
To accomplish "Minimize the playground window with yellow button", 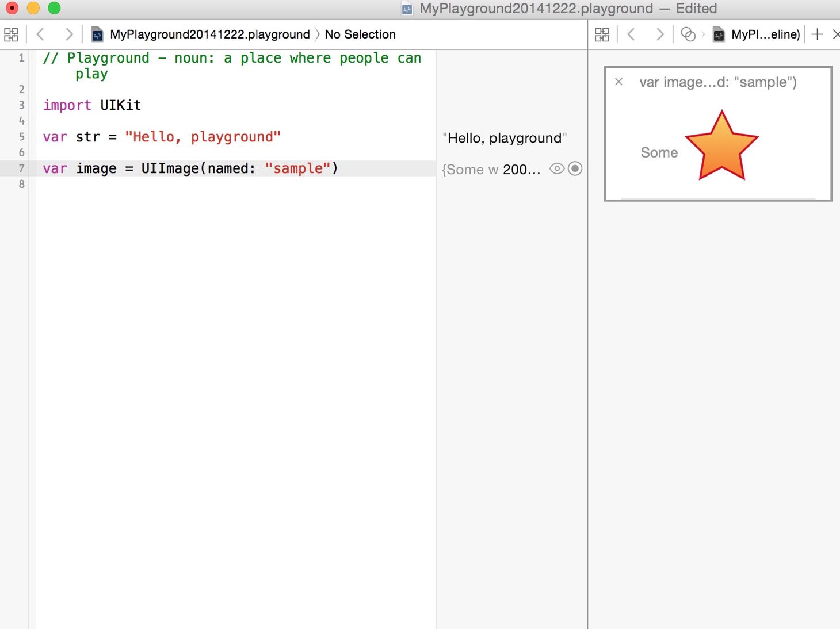I will point(33,8).
